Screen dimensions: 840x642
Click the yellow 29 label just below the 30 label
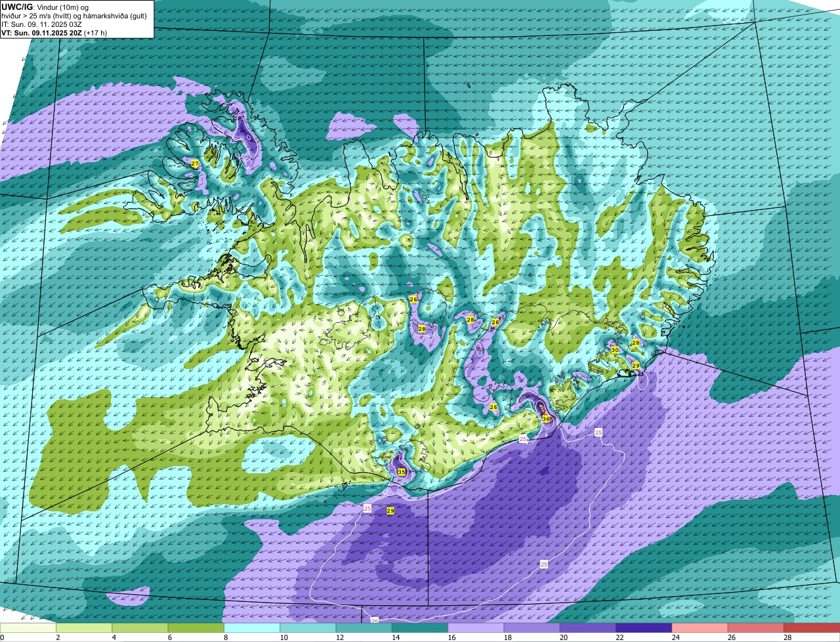click(636, 366)
